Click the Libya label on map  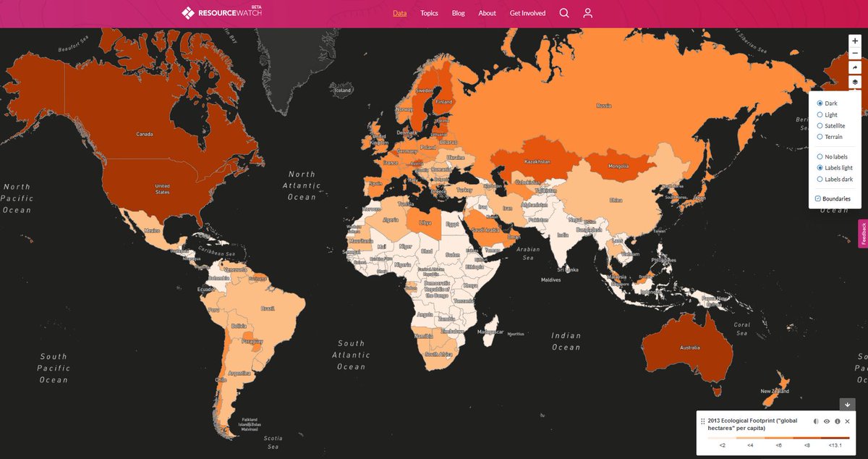click(427, 224)
